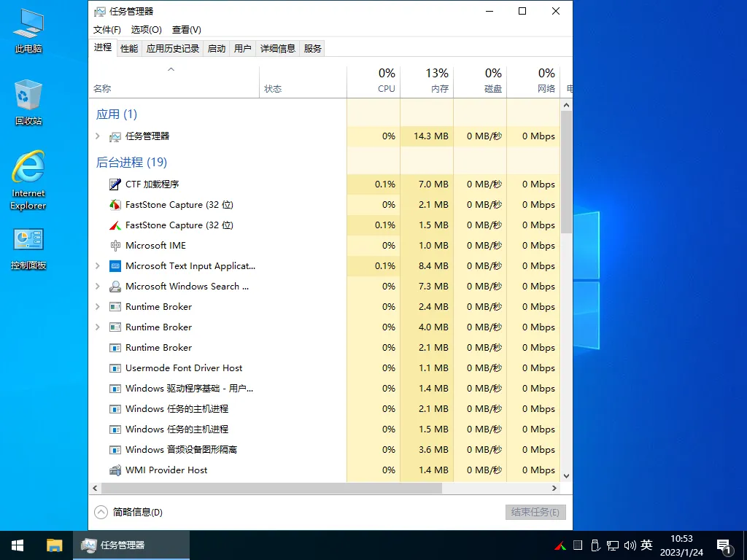
Task: Open the Windows Start menu
Action: point(18,545)
